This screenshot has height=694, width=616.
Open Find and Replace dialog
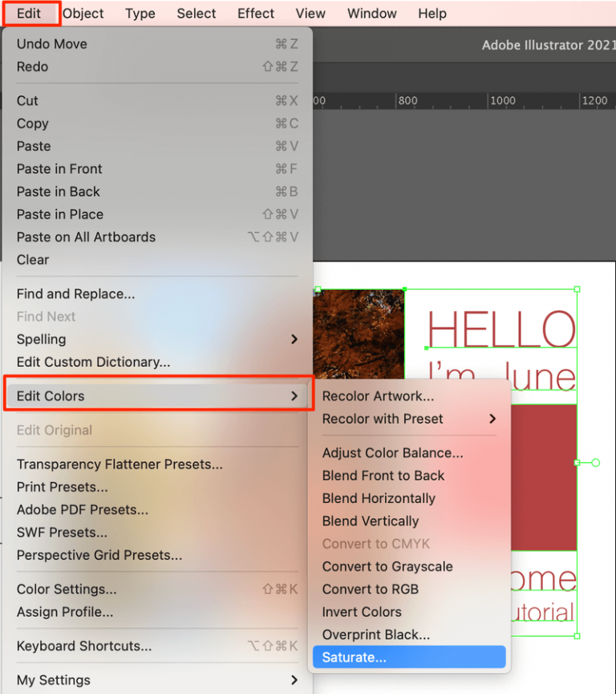[157, 294]
